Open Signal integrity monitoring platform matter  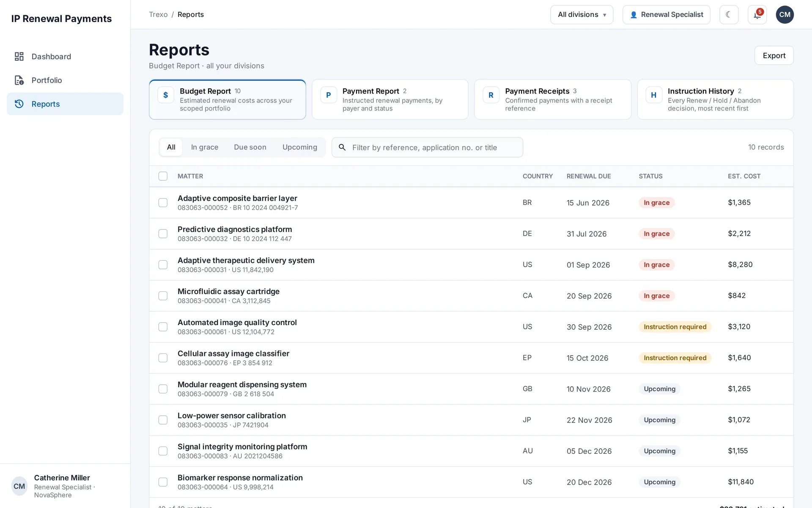[242, 447]
